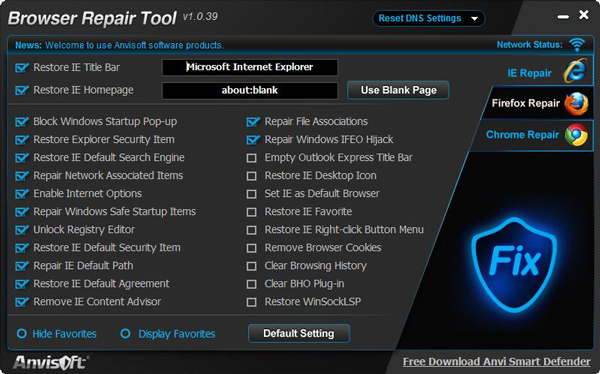The image size is (600, 374).
Task: Click the Default Setting button
Action: click(x=298, y=333)
